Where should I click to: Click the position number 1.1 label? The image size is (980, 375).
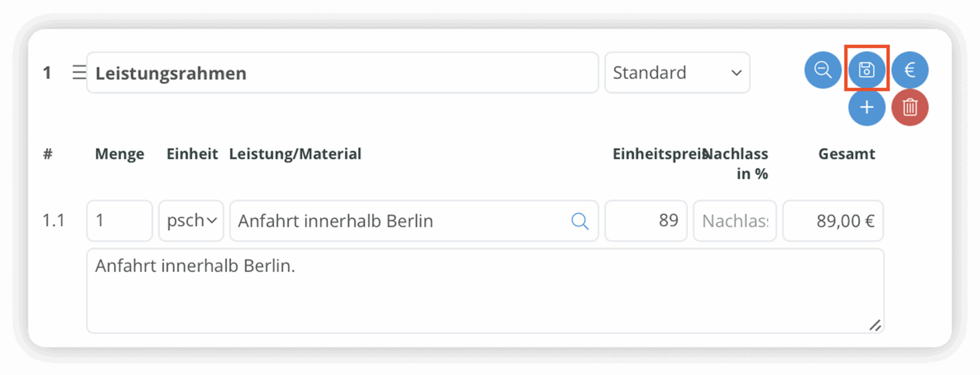click(54, 221)
